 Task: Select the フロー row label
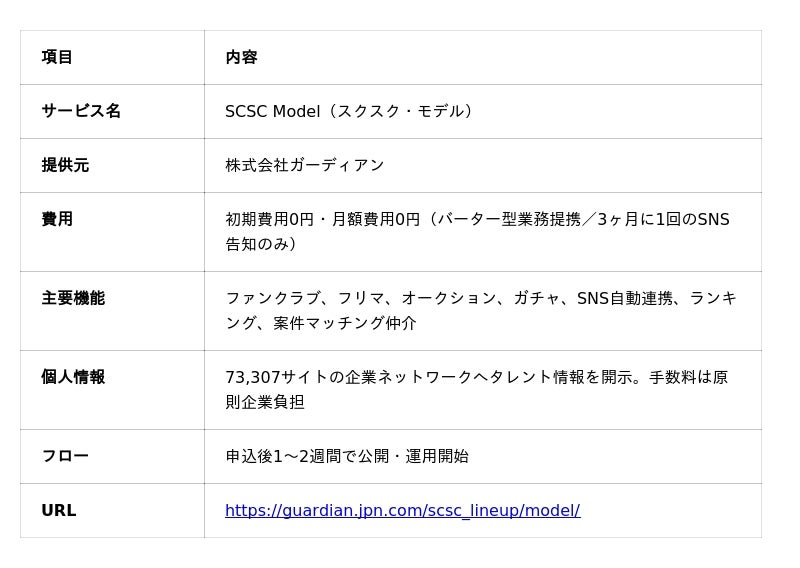click(x=65, y=456)
